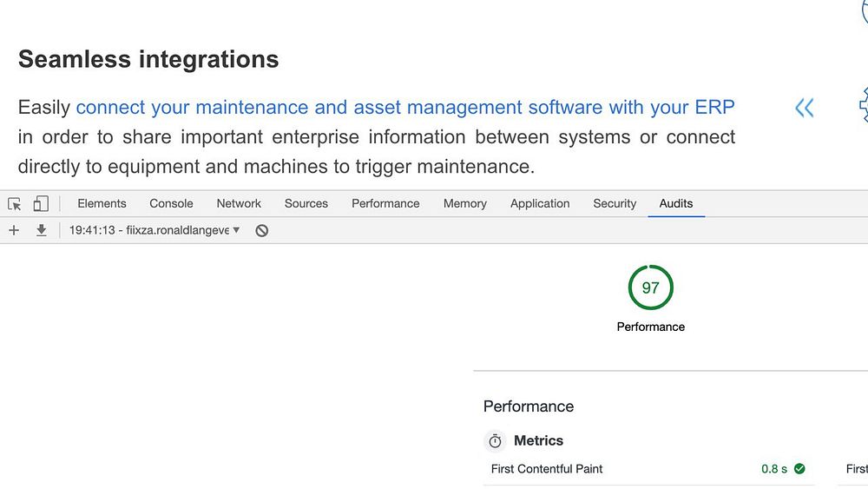Click the stopwatch icon beside Metrics
This screenshot has height=489, width=868.
tap(496, 441)
